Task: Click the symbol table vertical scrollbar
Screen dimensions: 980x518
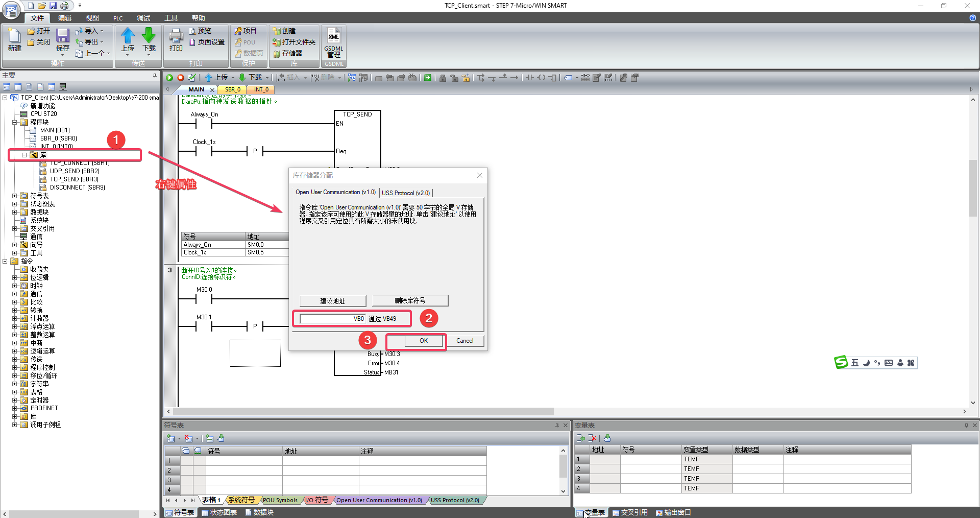Action: click(x=563, y=470)
